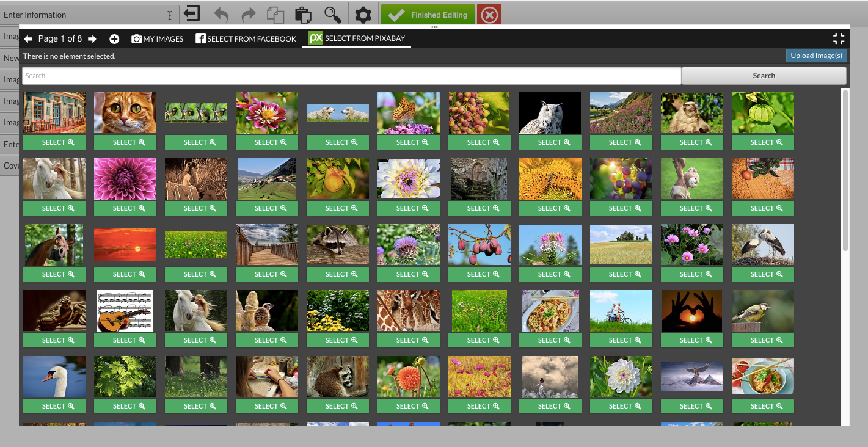Add a new page with plus icon
Viewport: 868px width, 447px height.
pyautogui.click(x=114, y=39)
